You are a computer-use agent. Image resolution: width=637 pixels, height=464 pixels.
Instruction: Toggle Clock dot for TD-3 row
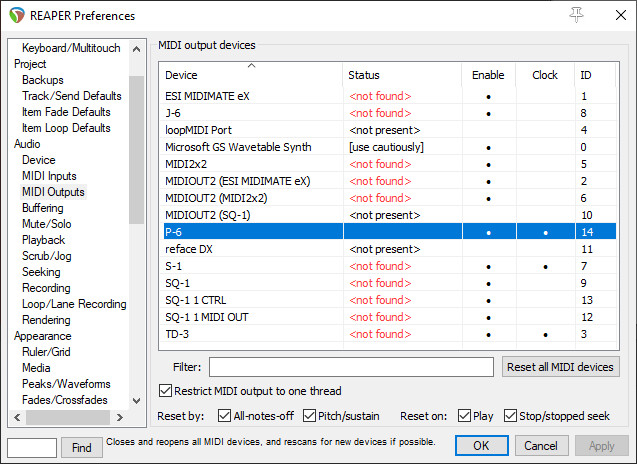(x=545, y=335)
